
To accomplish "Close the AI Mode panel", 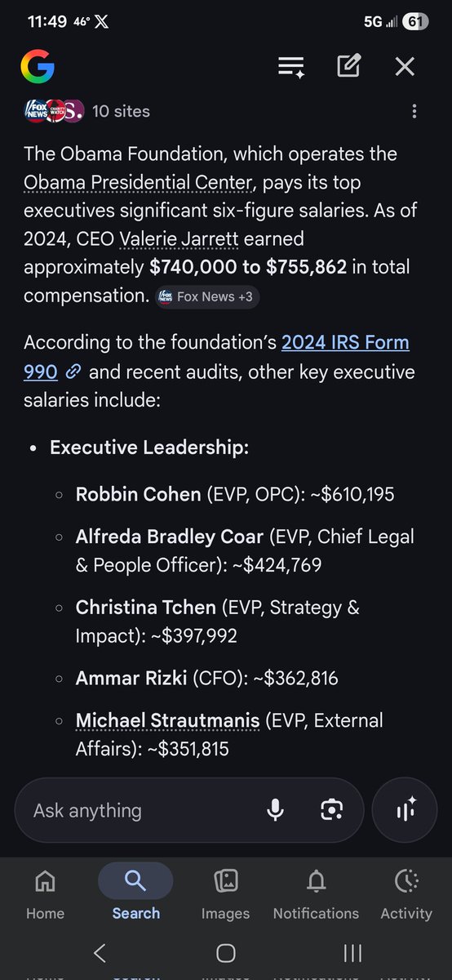I will pyautogui.click(x=405, y=66).
